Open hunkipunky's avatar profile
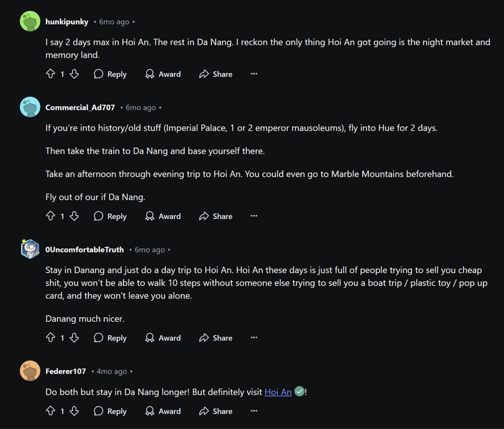 click(x=30, y=22)
